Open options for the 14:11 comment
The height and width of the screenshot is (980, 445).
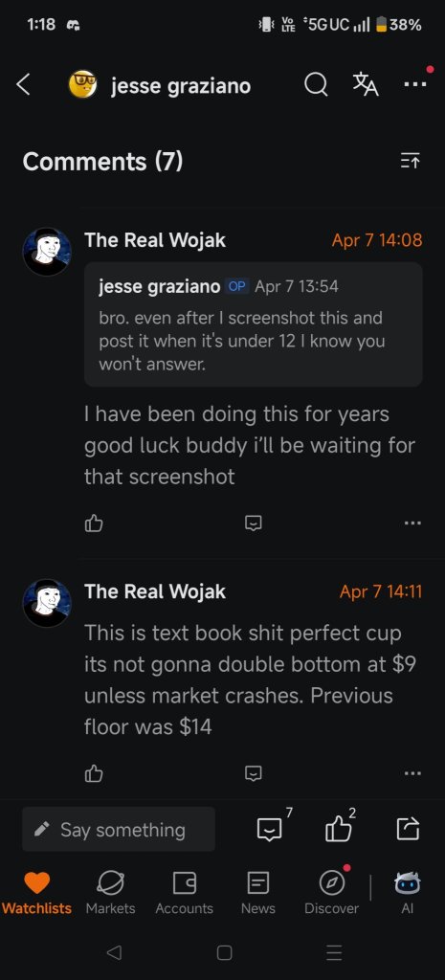412,773
